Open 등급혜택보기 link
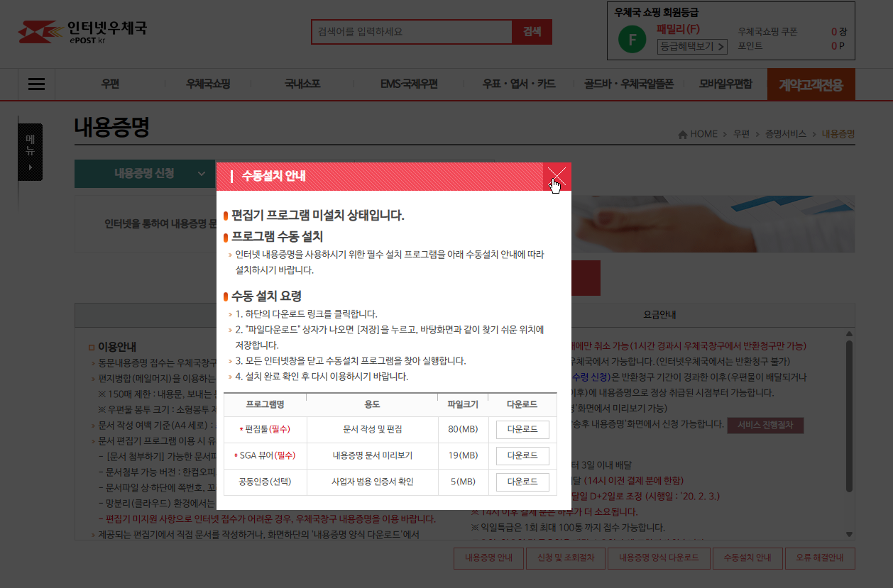Image resolution: width=893 pixels, height=588 pixels. click(x=692, y=47)
